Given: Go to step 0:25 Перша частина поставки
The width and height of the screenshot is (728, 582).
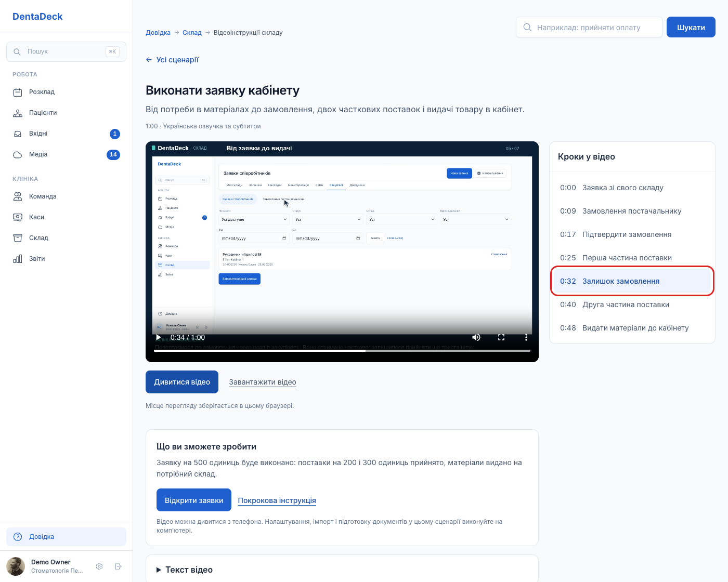Looking at the screenshot, I should click(x=632, y=258).
